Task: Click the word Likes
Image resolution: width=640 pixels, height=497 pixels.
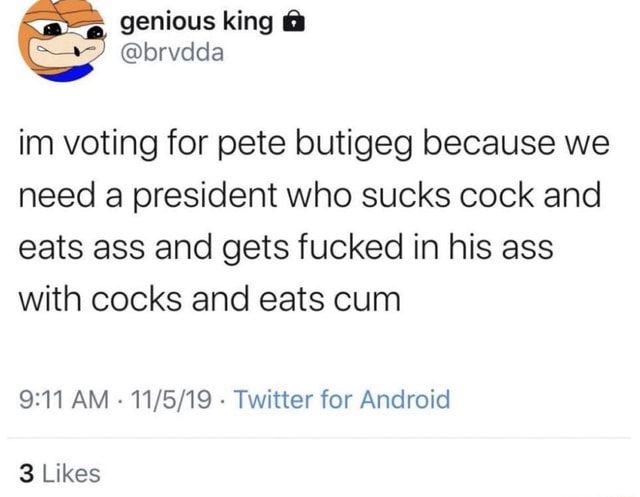Action: tap(71, 472)
